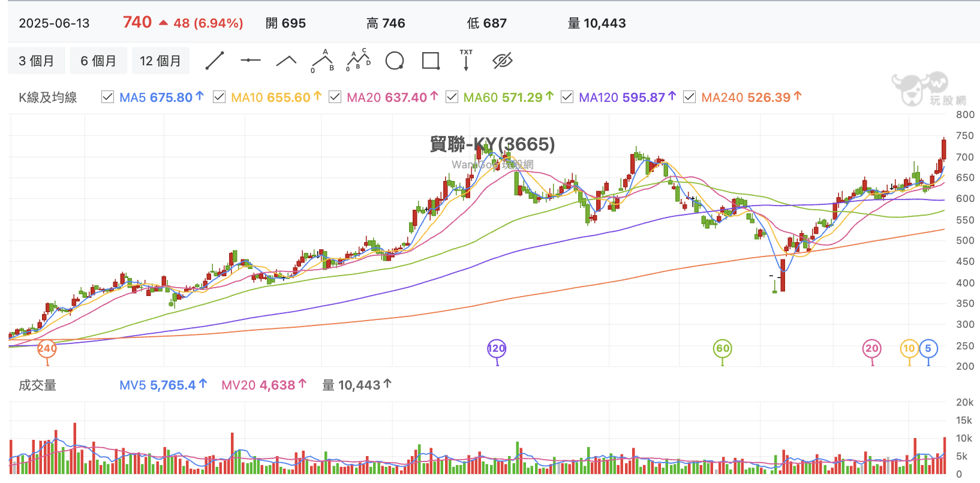Switch to the 6 個月 range
The width and height of the screenshot is (980, 483).
click(x=98, y=61)
